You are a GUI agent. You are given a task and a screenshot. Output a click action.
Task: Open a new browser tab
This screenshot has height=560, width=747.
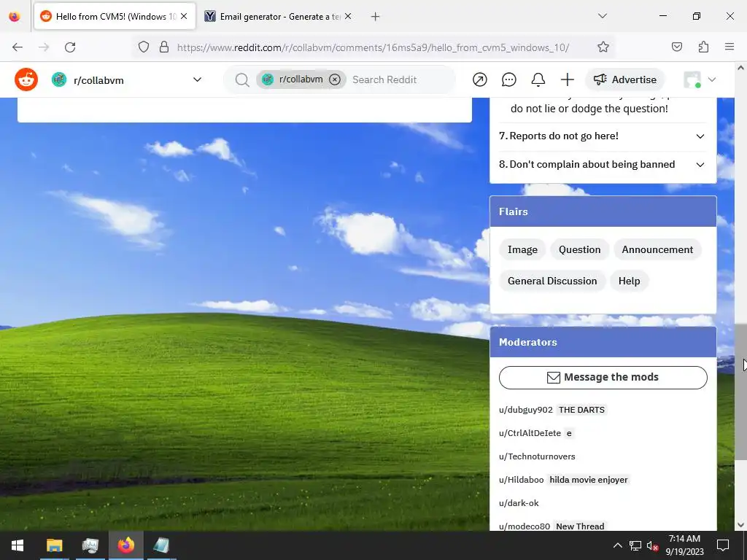(376, 17)
